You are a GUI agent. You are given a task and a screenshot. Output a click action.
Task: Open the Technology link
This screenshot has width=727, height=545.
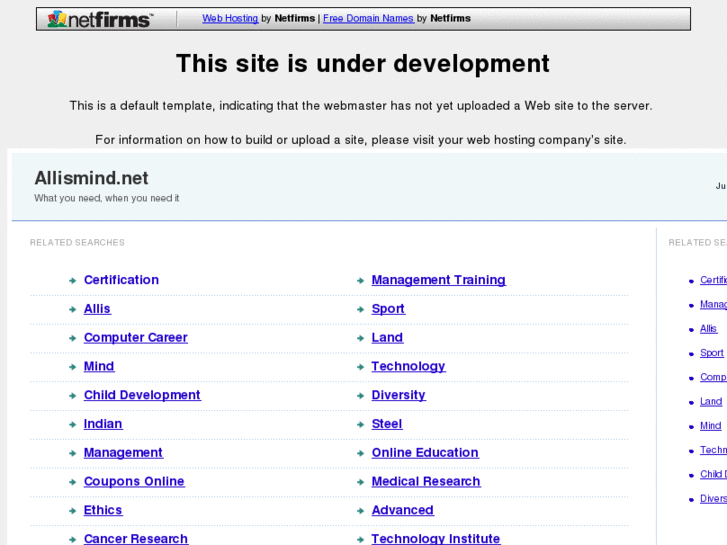[x=408, y=366]
